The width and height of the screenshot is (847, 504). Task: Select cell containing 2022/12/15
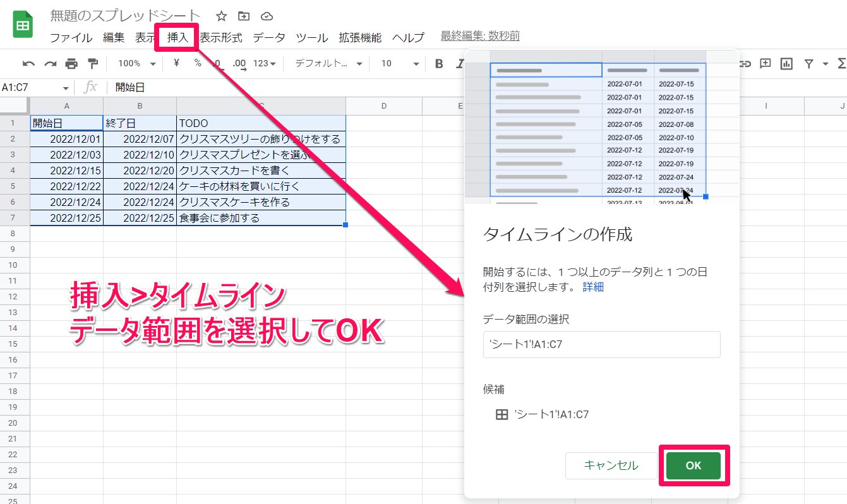coord(67,171)
